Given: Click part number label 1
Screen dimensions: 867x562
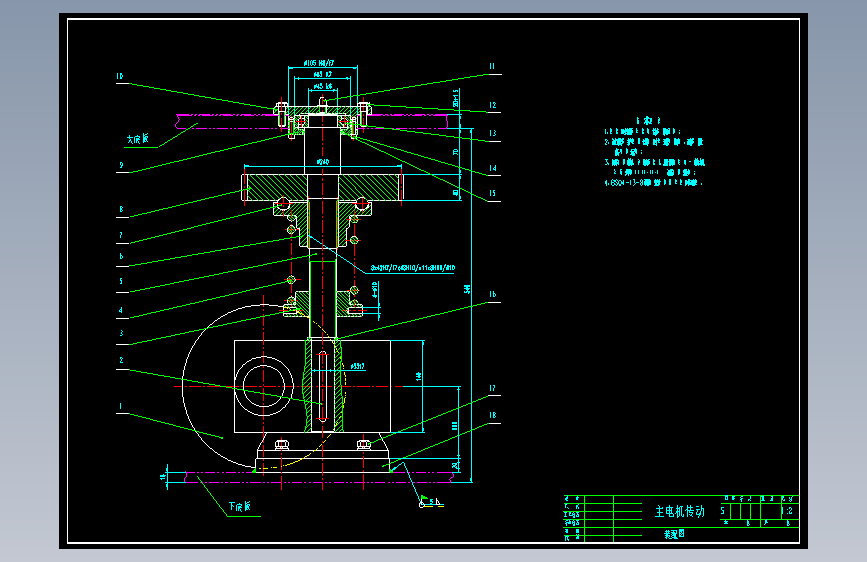Looking at the screenshot, I should (x=121, y=407).
